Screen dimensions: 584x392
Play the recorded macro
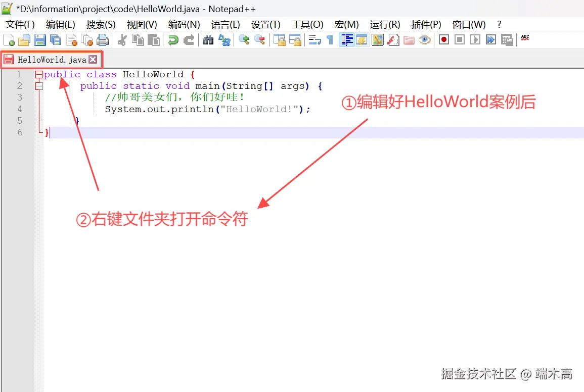tap(475, 39)
